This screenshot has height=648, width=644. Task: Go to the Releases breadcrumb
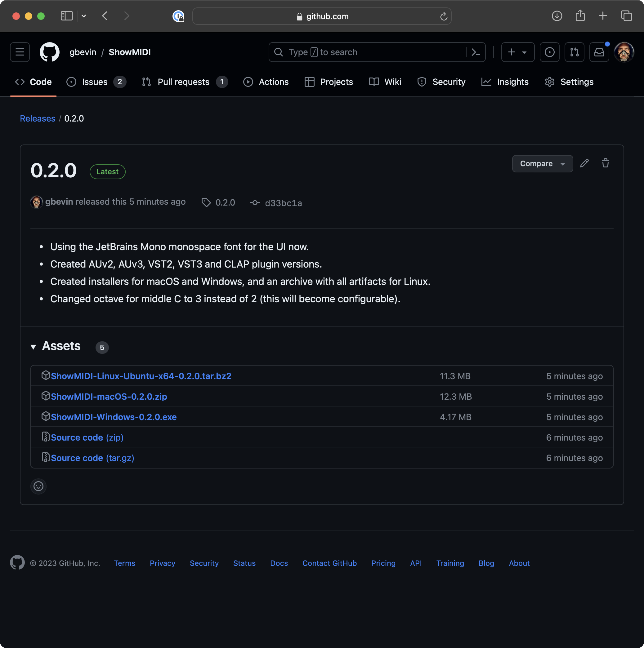[x=38, y=118]
